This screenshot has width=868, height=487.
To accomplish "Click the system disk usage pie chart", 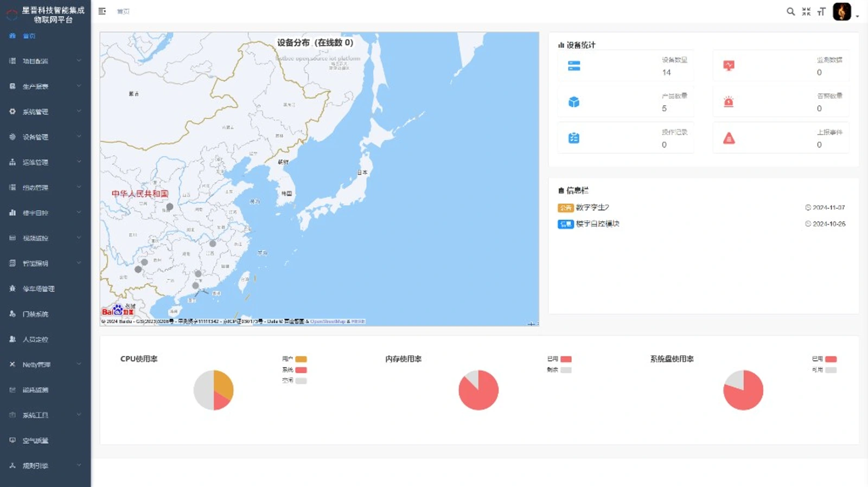I will coord(743,390).
